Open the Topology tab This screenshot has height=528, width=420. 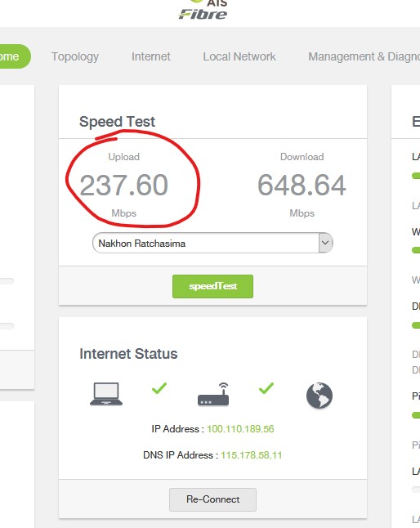pyautogui.click(x=75, y=56)
